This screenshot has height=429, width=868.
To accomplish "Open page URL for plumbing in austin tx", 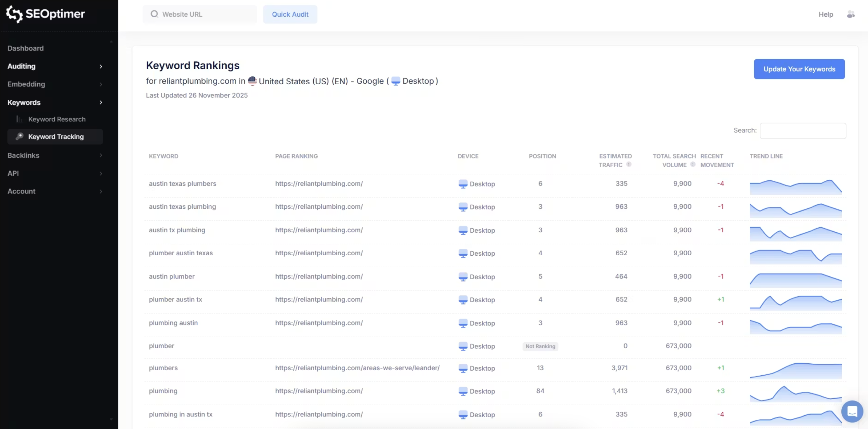I will coord(319,414).
